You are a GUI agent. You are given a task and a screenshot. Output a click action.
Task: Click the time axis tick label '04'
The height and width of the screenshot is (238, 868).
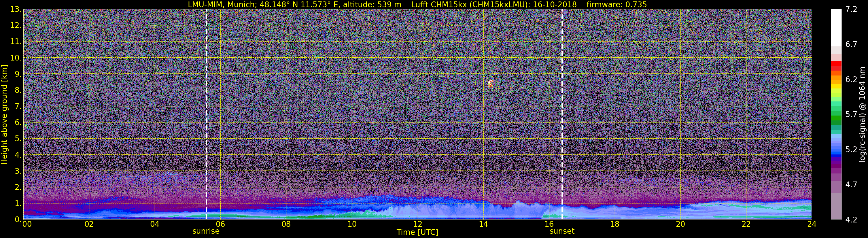click(x=155, y=224)
